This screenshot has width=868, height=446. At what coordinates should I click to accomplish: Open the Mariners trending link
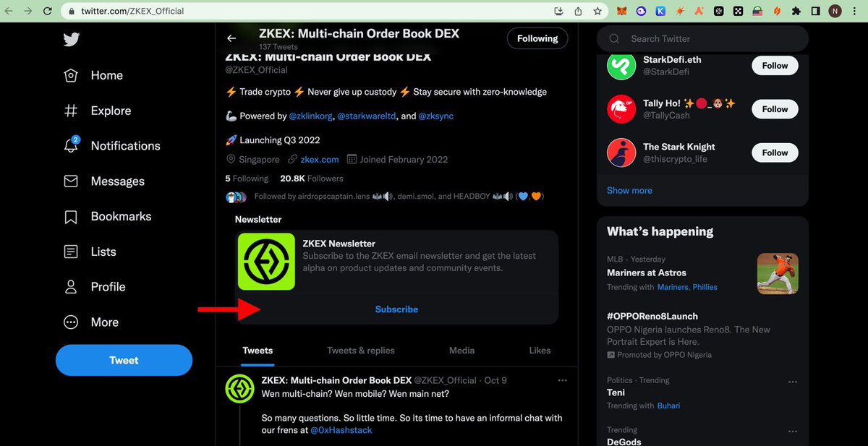coord(673,287)
